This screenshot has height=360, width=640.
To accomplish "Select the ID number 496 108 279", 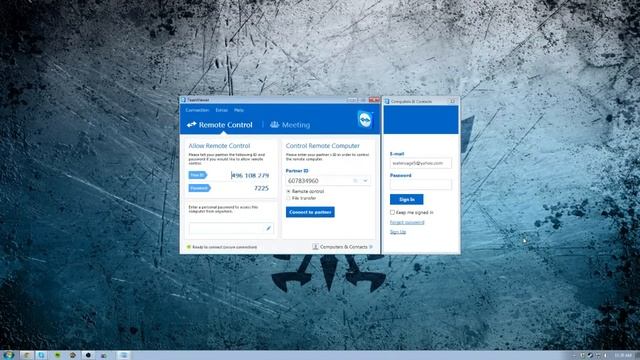I will coord(250,176).
